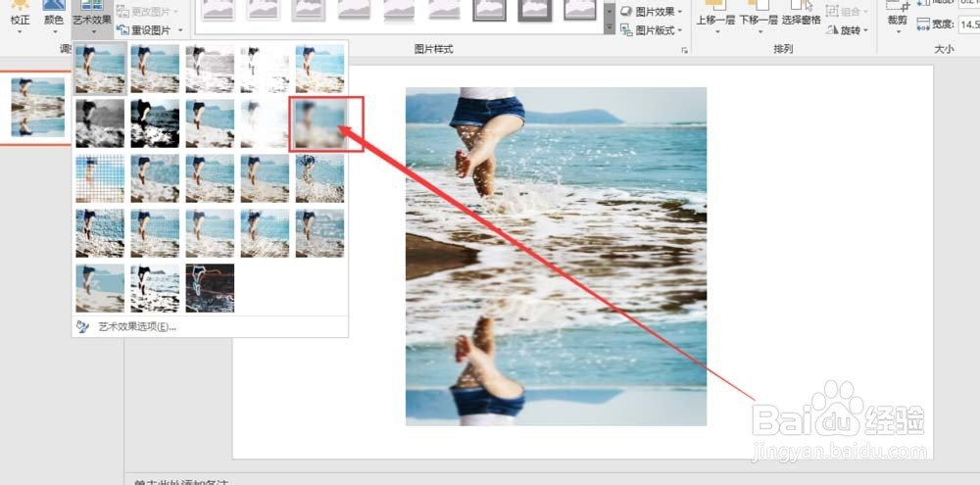Apply the Chalk Sketch artistic effect
Viewport: 980px width, 485px height.
coord(100,123)
